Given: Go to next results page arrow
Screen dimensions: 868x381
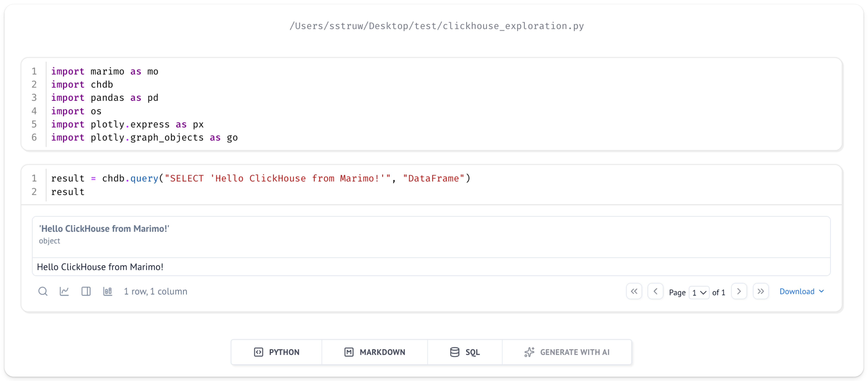Looking at the screenshot, I should click(739, 291).
